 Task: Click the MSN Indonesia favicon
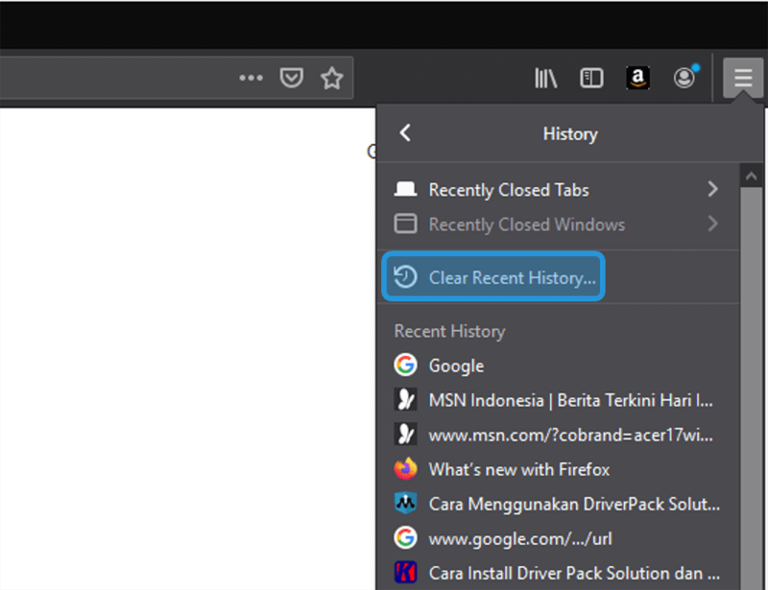[406, 400]
